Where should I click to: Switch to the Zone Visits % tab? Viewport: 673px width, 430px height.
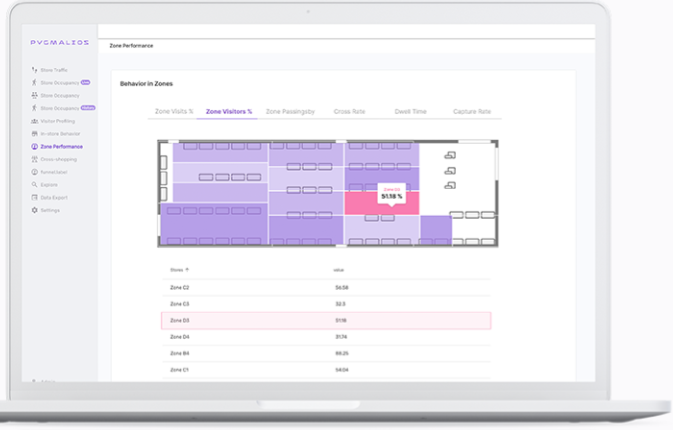(x=174, y=112)
